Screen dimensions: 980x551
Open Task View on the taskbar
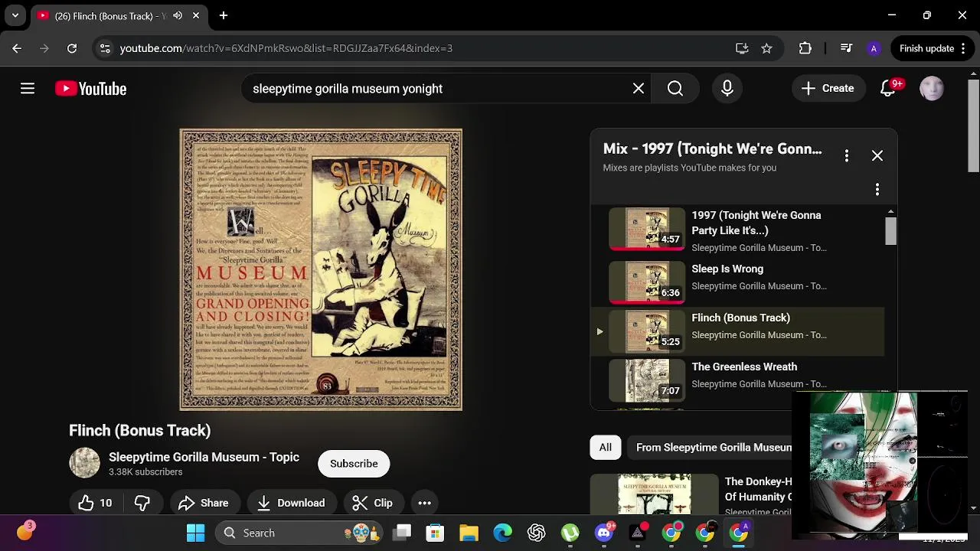[403, 533]
